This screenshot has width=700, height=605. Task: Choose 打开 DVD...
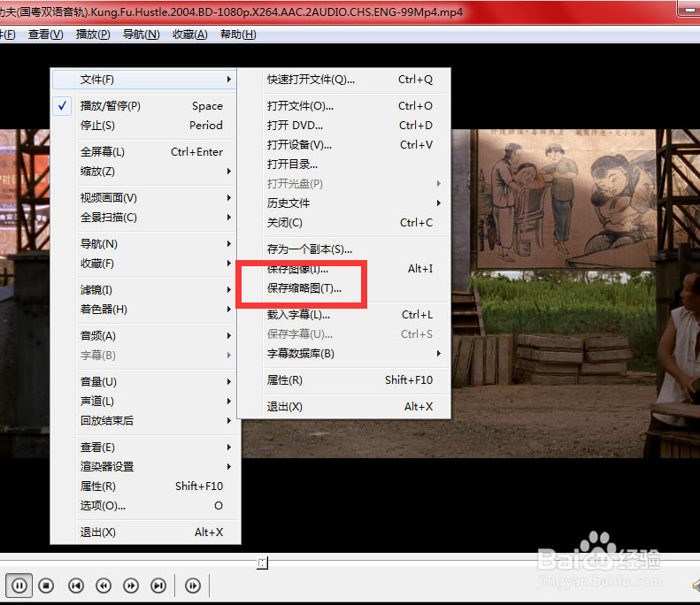343,126
